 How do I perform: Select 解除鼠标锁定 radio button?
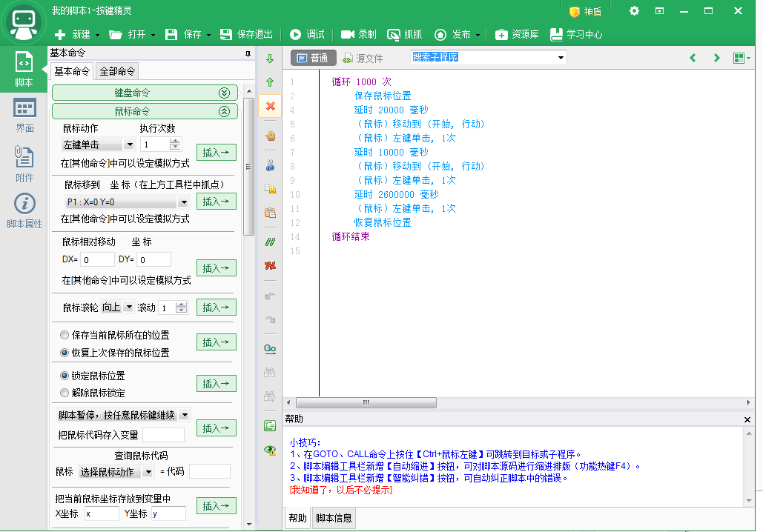(65, 393)
